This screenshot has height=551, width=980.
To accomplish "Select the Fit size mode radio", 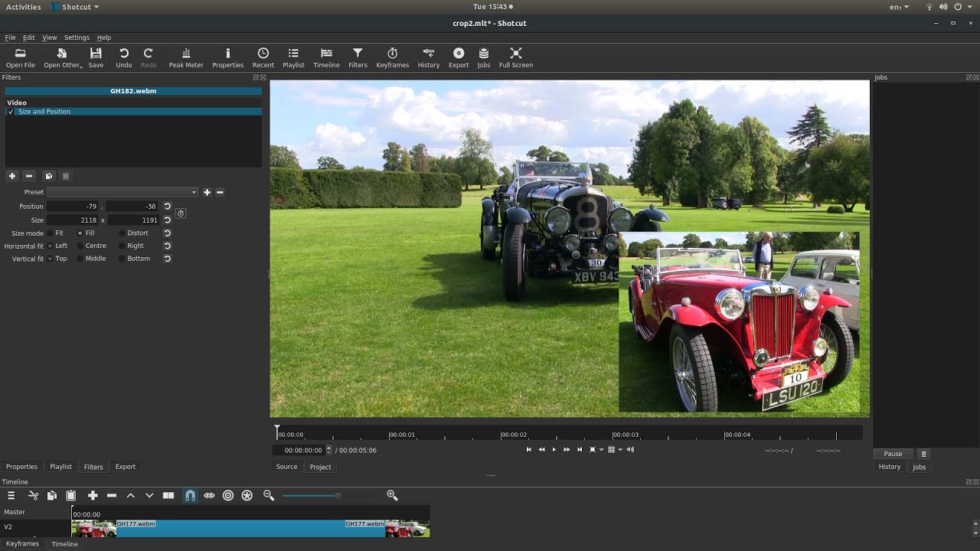I will tap(51, 233).
